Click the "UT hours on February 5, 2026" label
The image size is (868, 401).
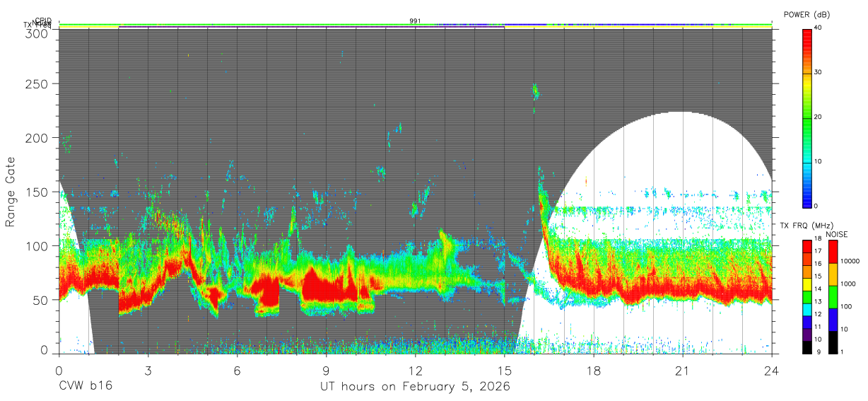coord(416,387)
